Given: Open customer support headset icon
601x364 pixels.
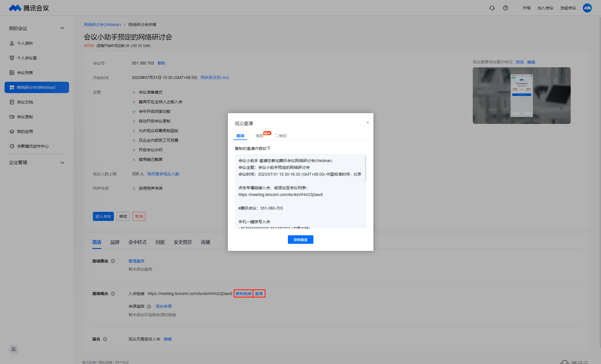Looking at the screenshot, I should [x=492, y=8].
